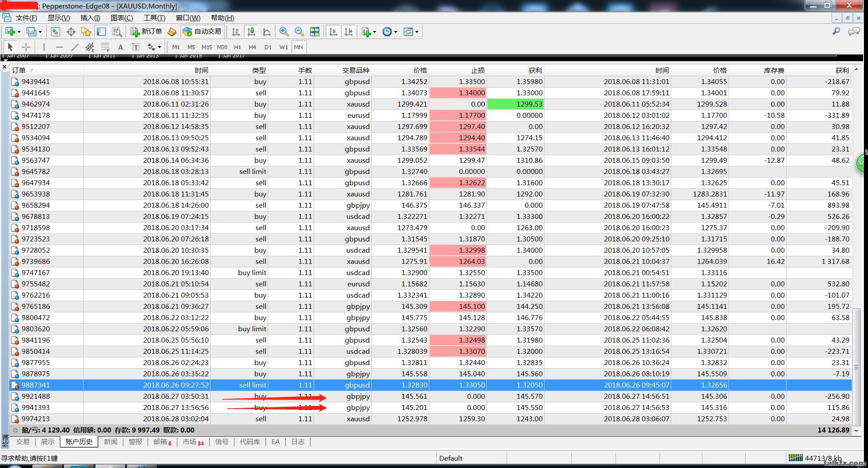Image resolution: width=868 pixels, height=468 pixels.
Task: Switch to the 交易 tab
Action: pyautogui.click(x=23, y=442)
